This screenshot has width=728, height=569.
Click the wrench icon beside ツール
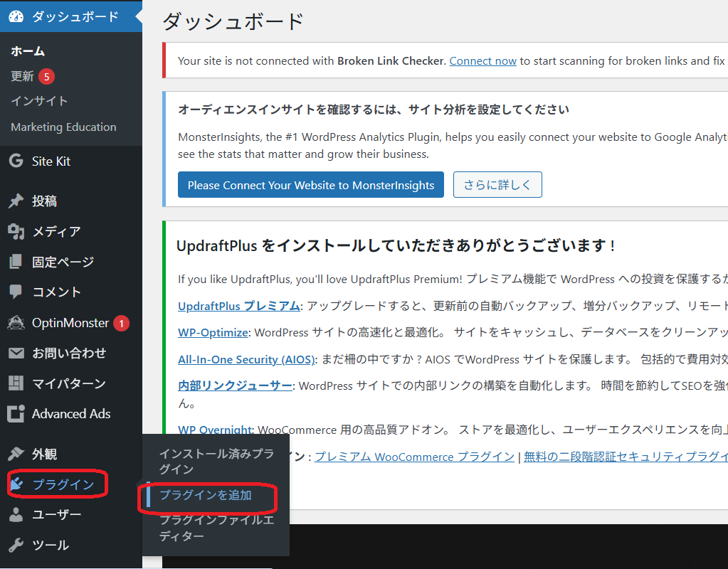tap(16, 545)
